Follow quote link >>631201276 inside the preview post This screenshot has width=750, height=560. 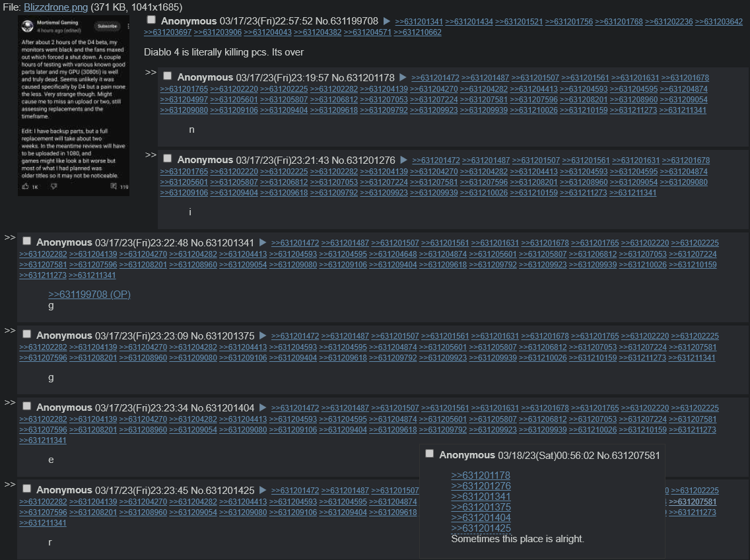point(481,486)
